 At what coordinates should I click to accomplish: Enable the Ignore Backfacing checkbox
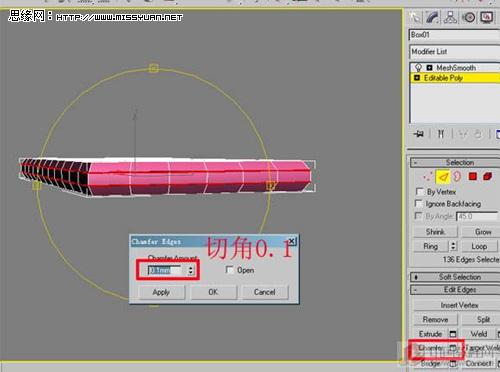pyautogui.click(x=418, y=204)
